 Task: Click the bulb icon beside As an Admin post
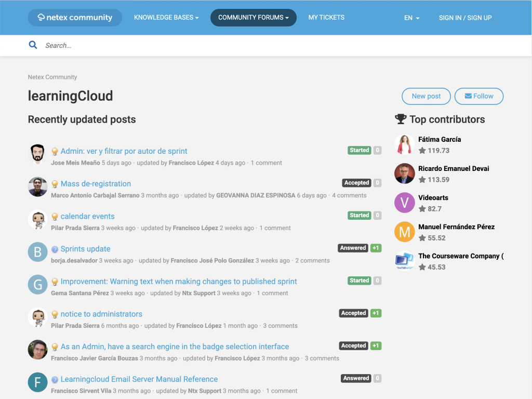pyautogui.click(x=55, y=347)
